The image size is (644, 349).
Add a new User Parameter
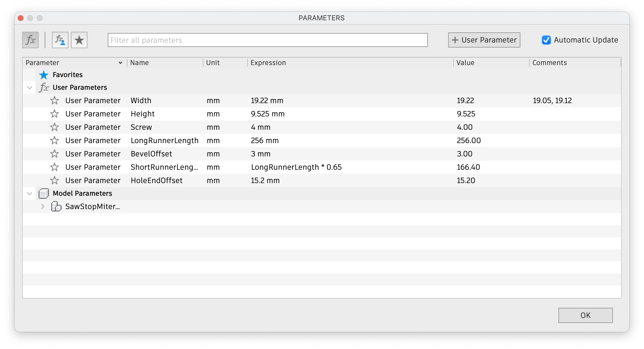pyautogui.click(x=484, y=40)
